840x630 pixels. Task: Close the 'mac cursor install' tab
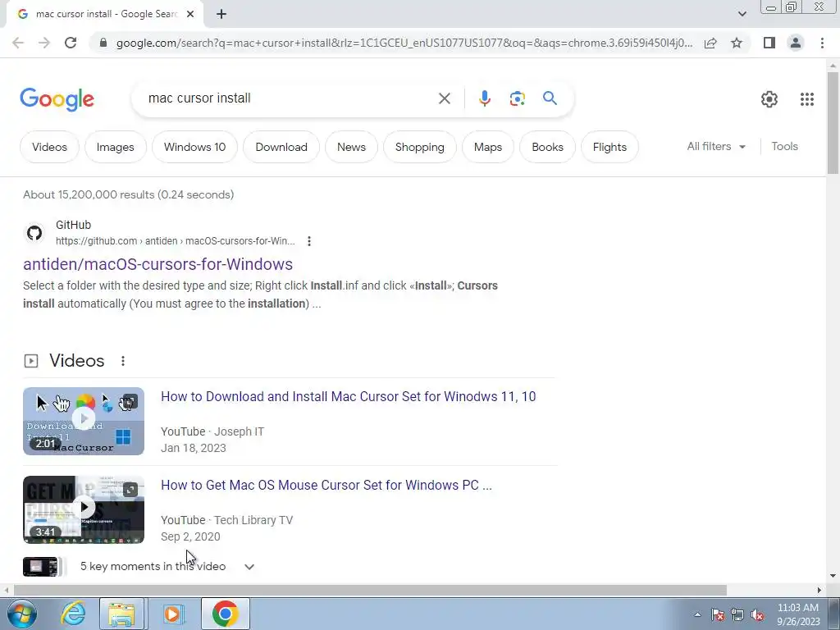click(x=190, y=15)
